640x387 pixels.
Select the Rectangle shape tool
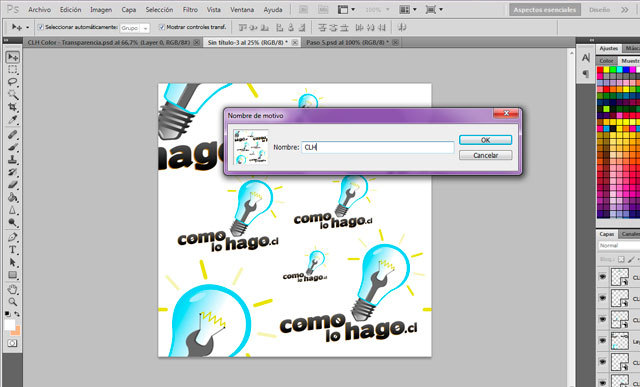click(13, 275)
